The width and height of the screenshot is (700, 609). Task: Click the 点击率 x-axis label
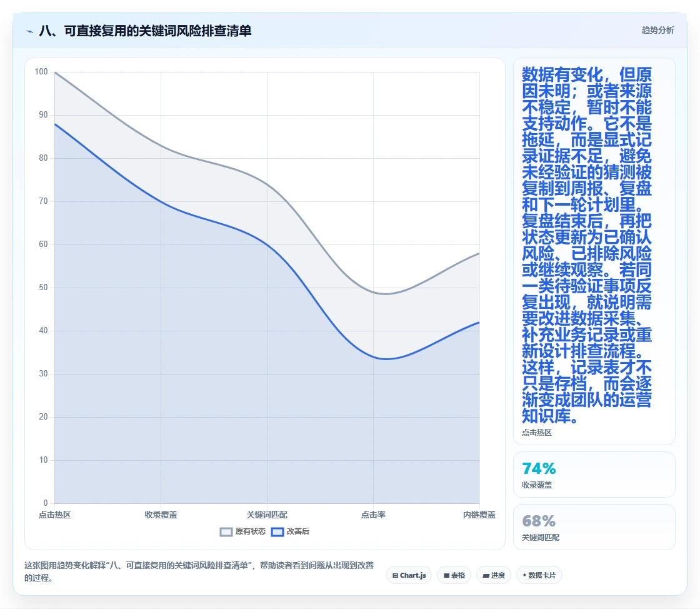pos(373,515)
